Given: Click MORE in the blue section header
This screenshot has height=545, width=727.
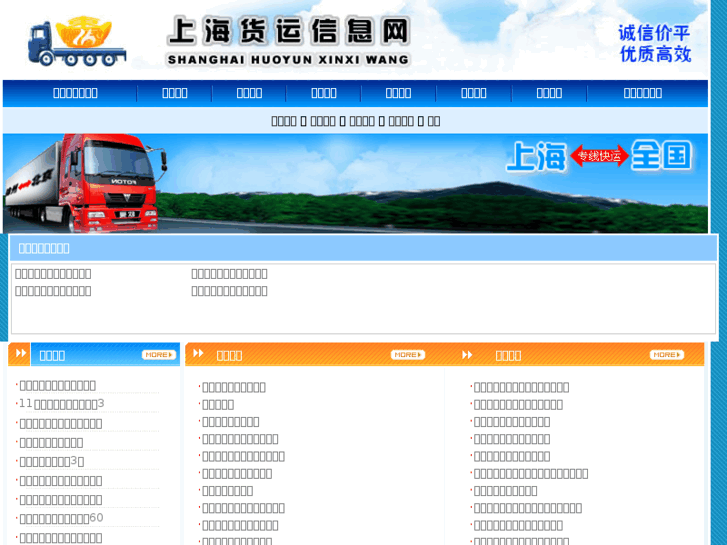Looking at the screenshot, I should [159, 355].
